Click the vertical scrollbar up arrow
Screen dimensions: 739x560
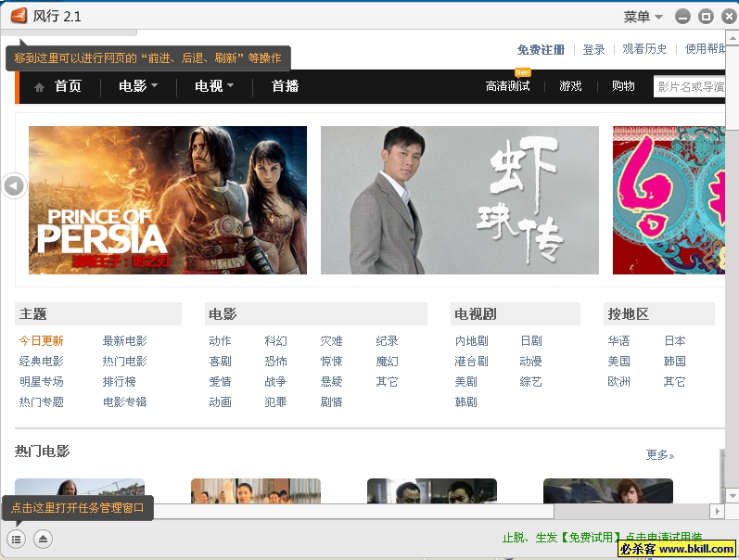732,37
